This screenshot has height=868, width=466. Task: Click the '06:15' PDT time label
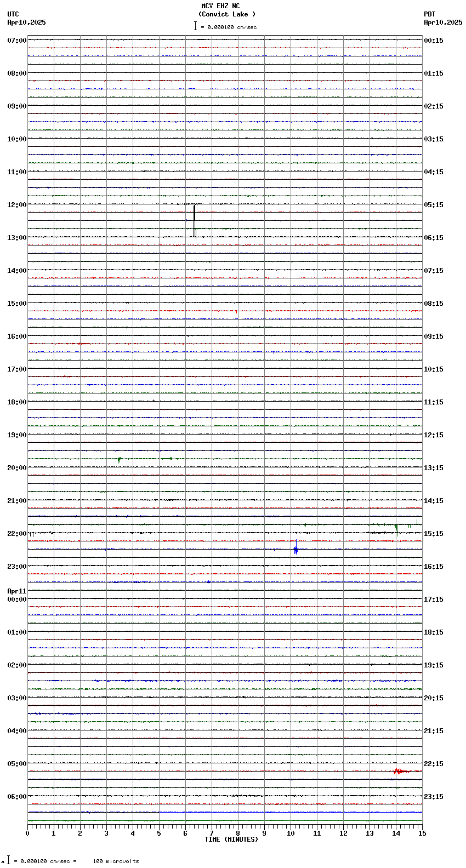click(x=434, y=238)
